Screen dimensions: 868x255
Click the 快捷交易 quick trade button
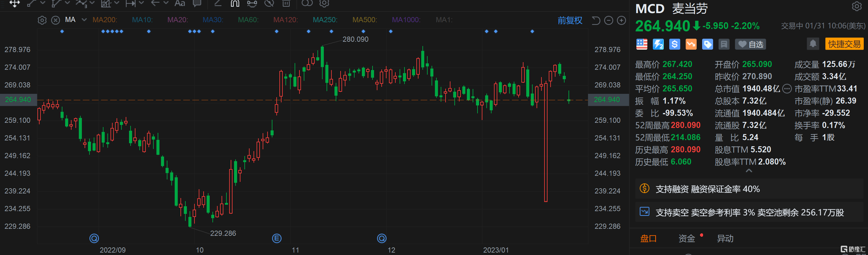[x=844, y=44]
